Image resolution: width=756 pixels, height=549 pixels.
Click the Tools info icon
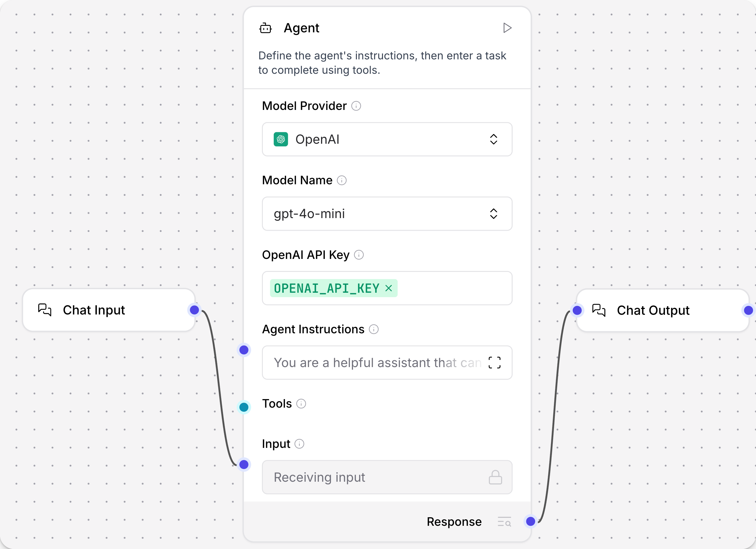301,404
